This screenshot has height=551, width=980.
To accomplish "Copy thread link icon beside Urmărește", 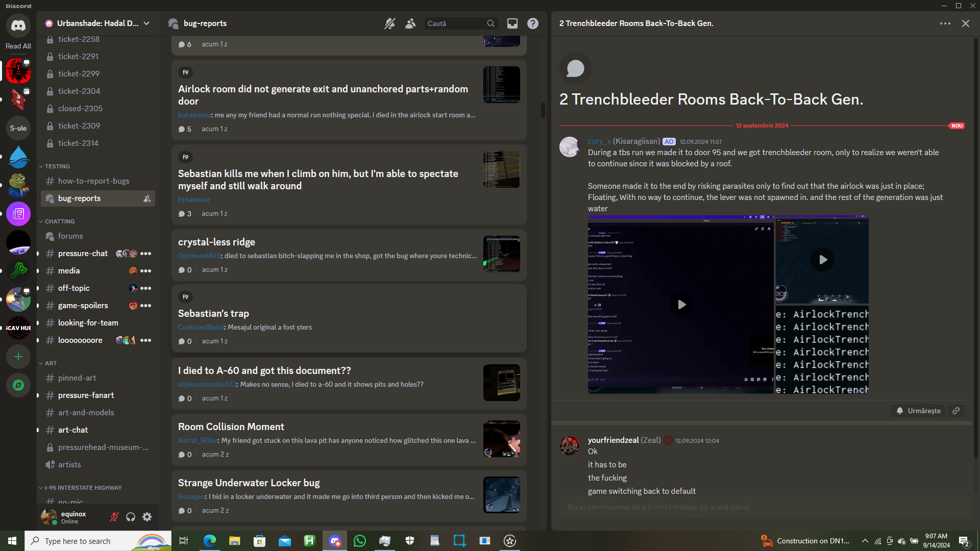I will tap(956, 411).
